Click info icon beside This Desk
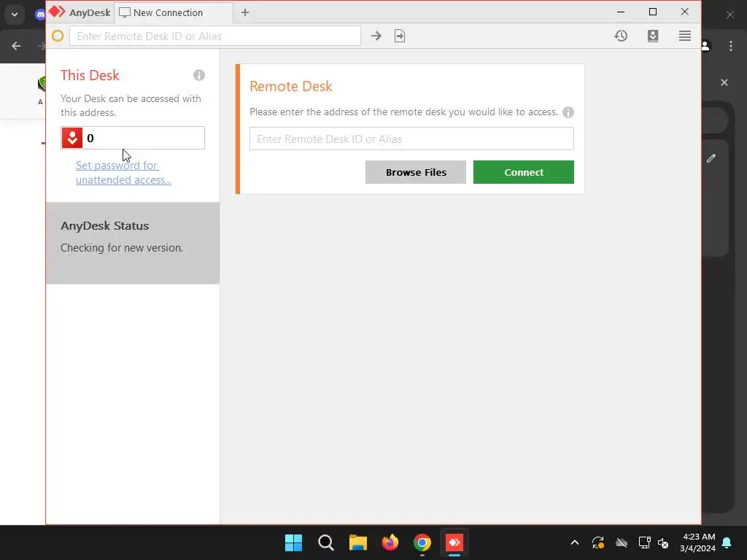This screenshot has width=747, height=560. coord(198,75)
